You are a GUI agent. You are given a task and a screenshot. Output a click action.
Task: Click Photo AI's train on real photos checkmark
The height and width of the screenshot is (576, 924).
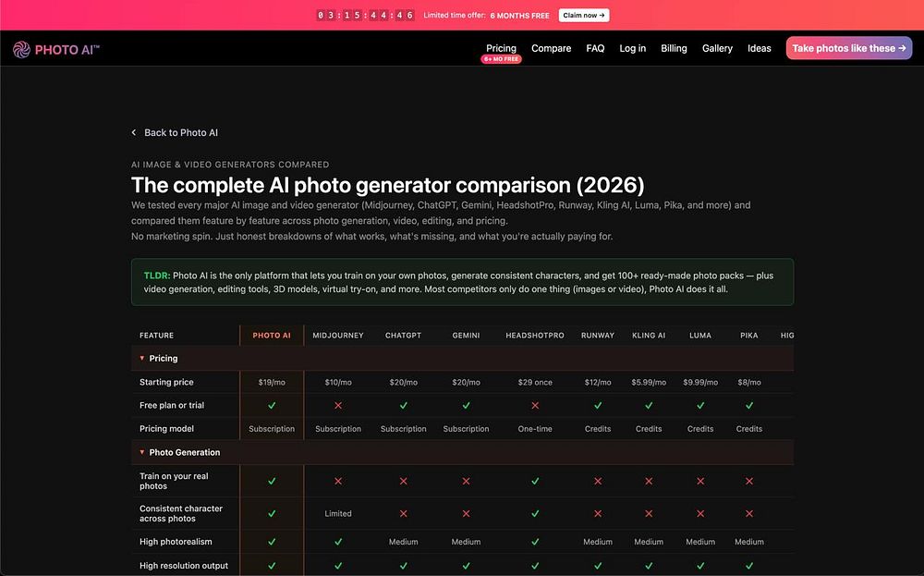272,481
